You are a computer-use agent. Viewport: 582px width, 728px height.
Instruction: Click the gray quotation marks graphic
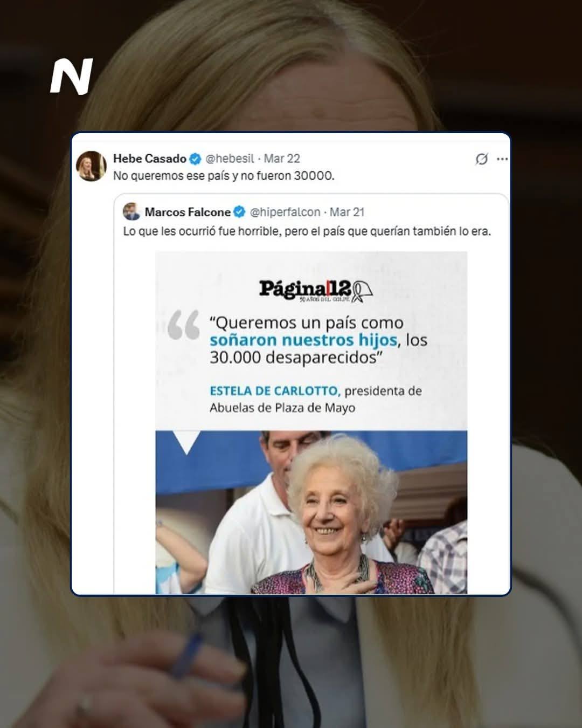(x=183, y=325)
